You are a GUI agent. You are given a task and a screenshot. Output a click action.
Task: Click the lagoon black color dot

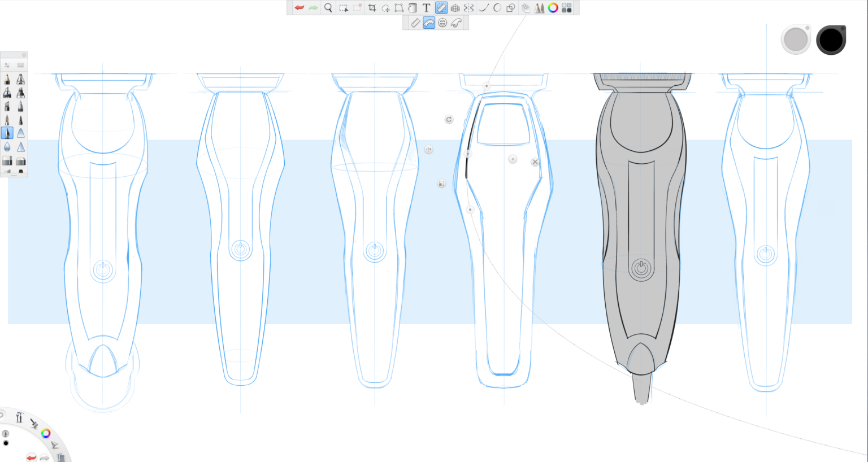tap(6, 443)
